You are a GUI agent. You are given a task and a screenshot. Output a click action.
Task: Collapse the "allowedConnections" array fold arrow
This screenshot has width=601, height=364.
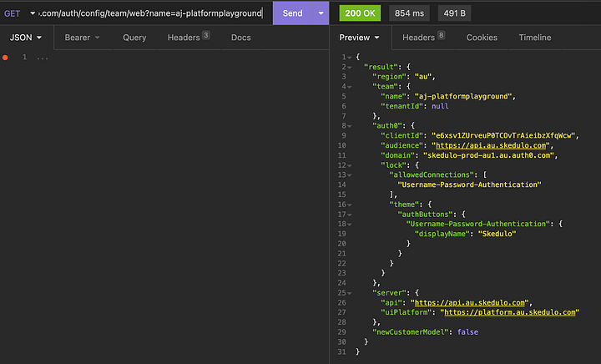click(350, 175)
